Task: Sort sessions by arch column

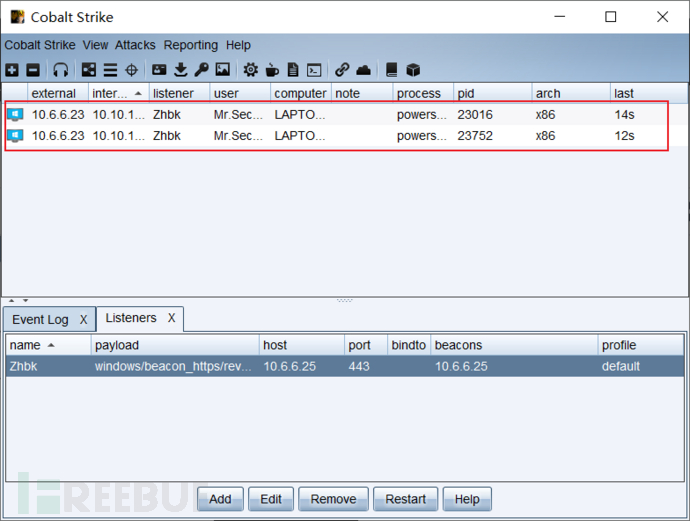Action: click(x=571, y=93)
